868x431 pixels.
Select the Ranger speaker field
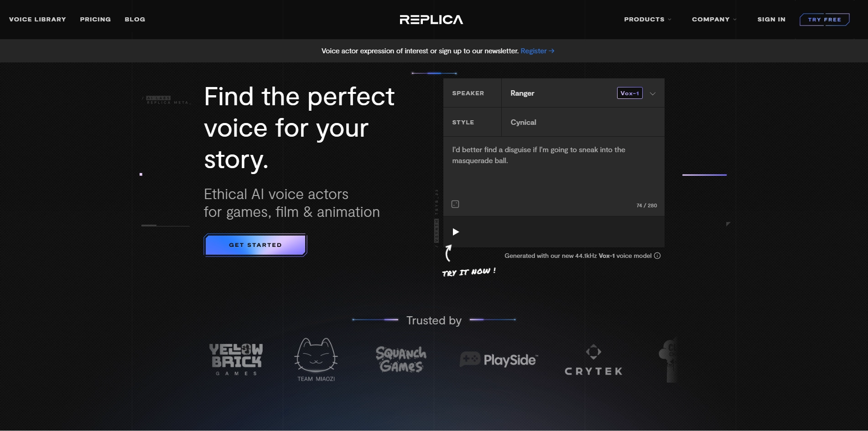click(x=583, y=93)
